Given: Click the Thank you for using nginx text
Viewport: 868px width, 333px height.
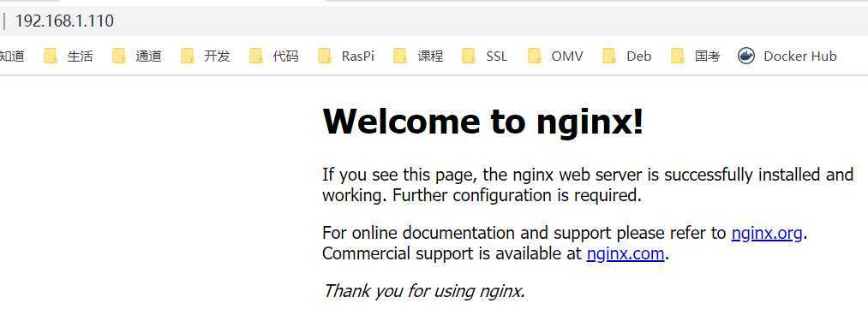Looking at the screenshot, I should [x=423, y=291].
